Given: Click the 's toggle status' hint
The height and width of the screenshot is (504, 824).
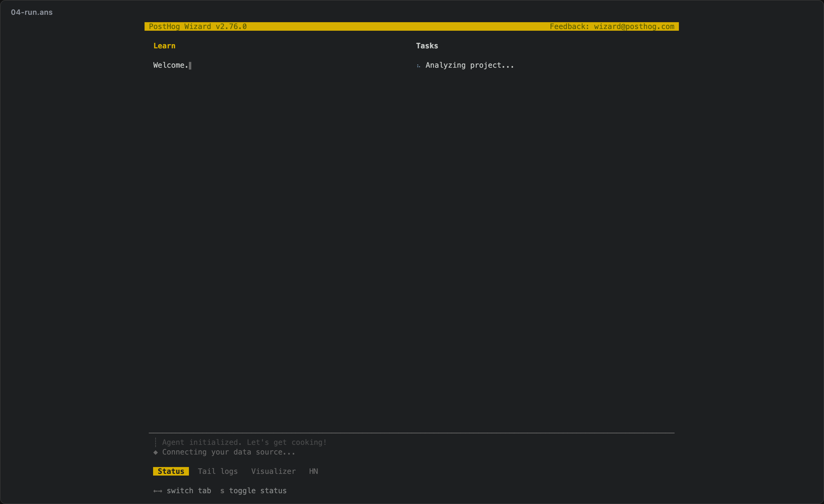Looking at the screenshot, I should [254, 491].
